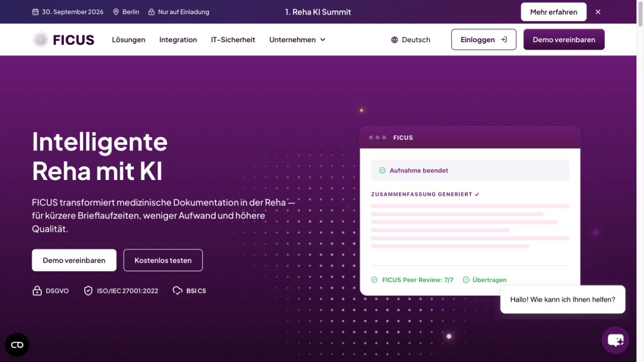The width and height of the screenshot is (644, 362).
Task: Click the FICUS logo in navbar
Action: pyautogui.click(x=63, y=40)
